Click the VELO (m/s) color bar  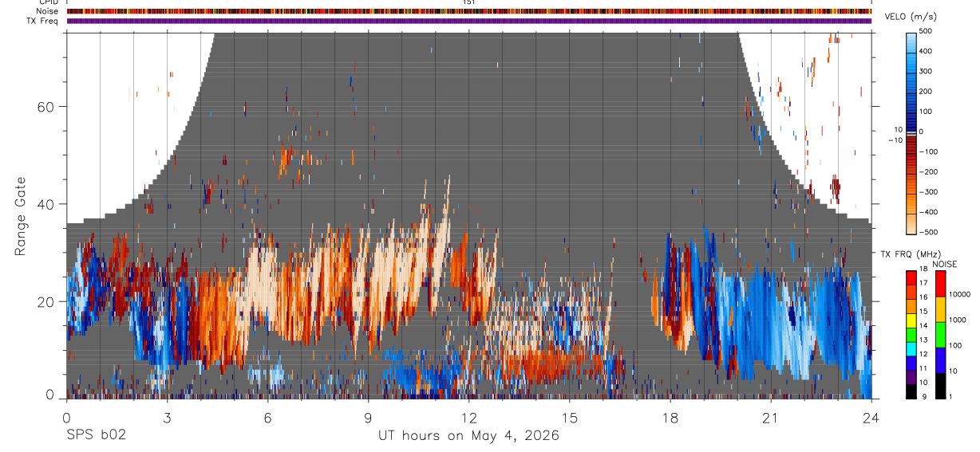[x=911, y=132]
